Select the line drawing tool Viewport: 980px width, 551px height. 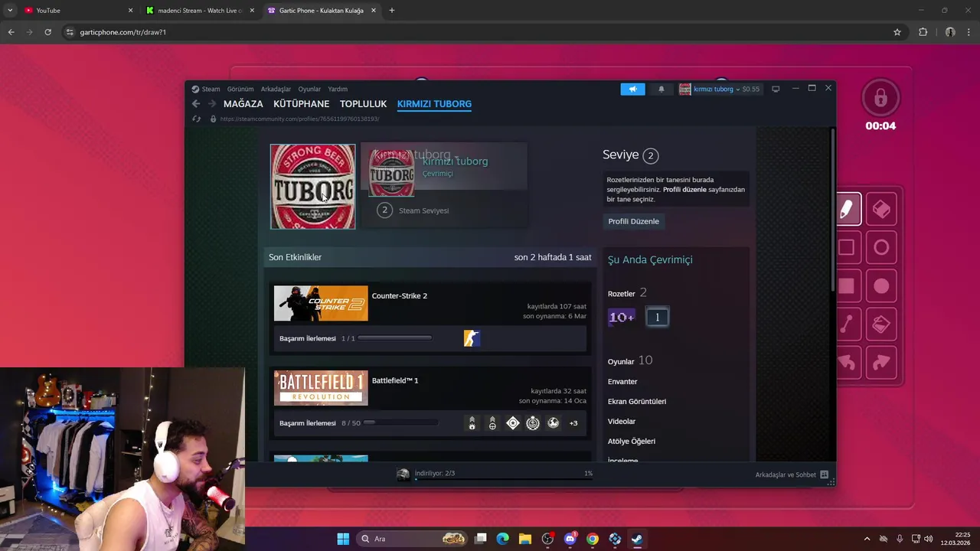click(x=846, y=324)
